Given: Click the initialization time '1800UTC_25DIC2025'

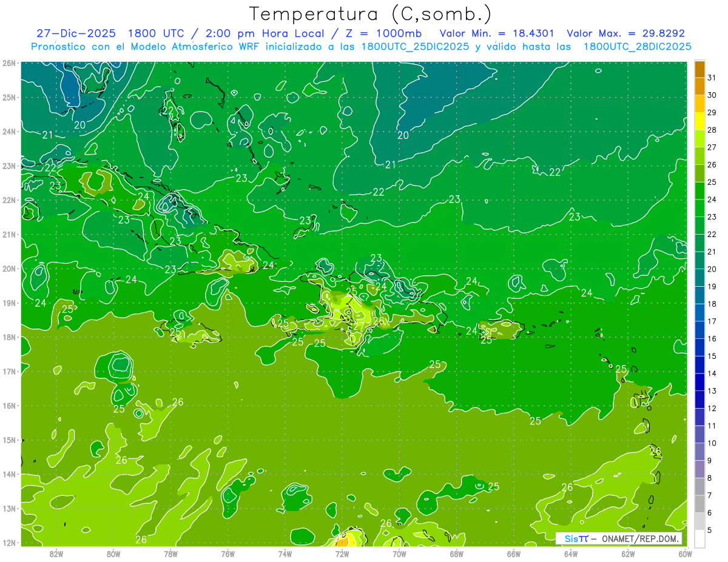Looking at the screenshot, I should (414, 47).
